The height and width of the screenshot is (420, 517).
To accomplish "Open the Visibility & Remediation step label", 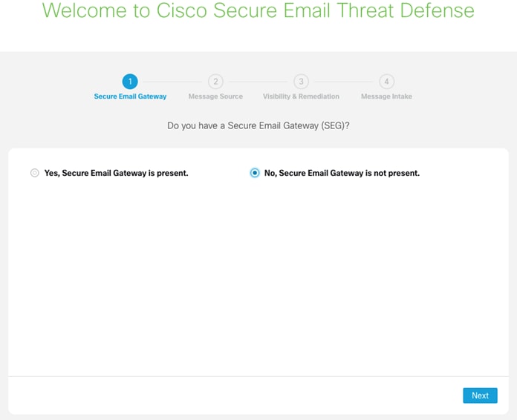I will click(301, 96).
